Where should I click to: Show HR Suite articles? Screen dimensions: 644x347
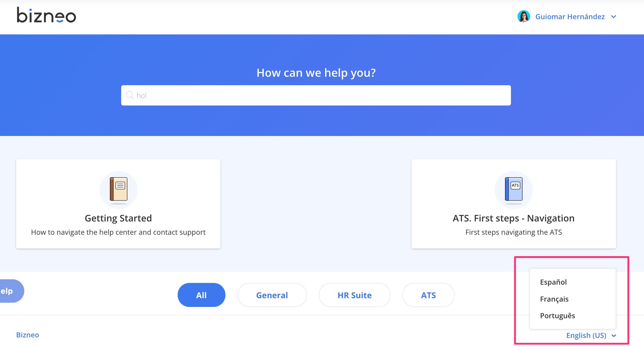click(x=354, y=295)
